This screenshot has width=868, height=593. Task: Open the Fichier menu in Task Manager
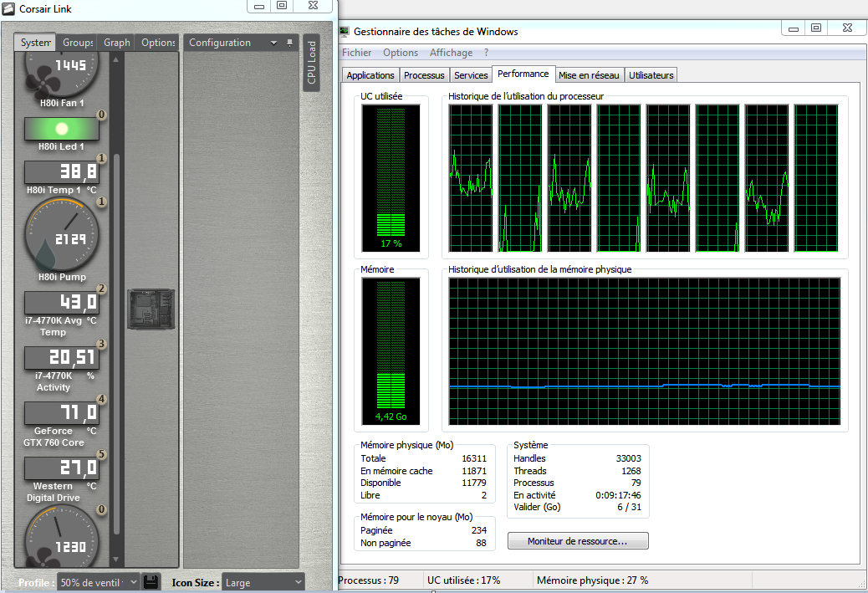pos(356,53)
